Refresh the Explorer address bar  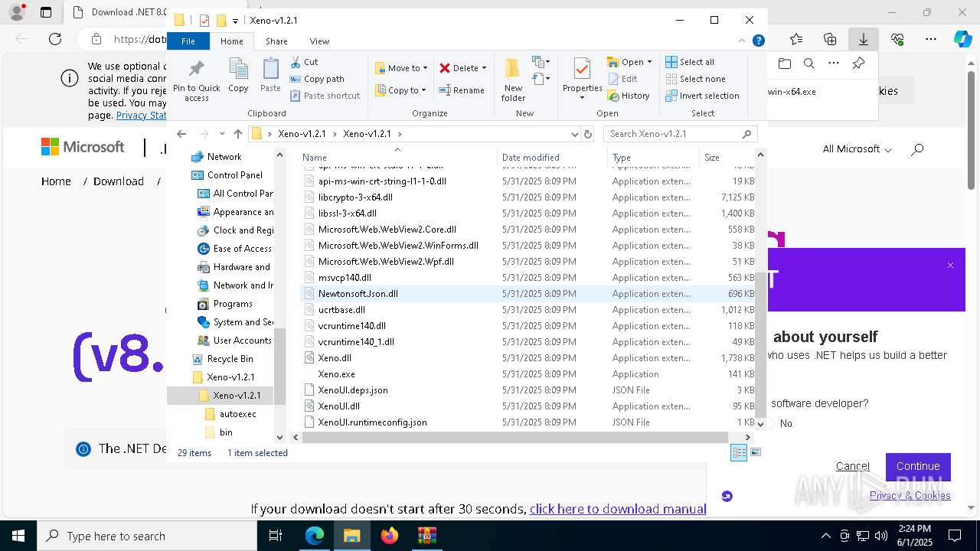coord(588,134)
